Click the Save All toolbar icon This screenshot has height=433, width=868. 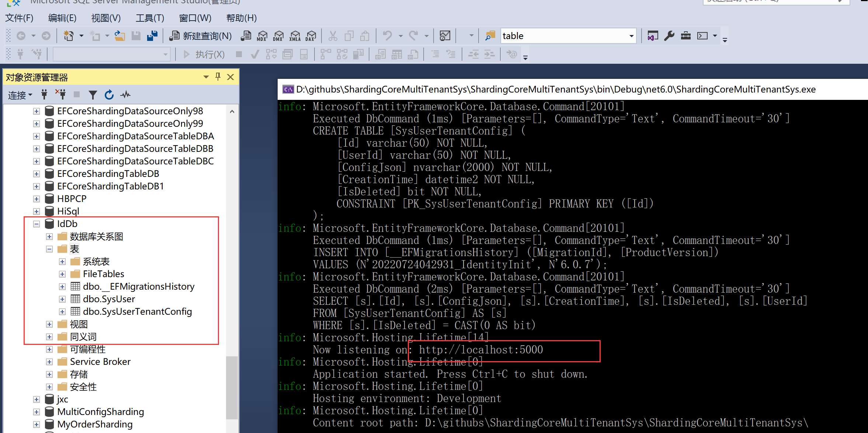tap(152, 36)
